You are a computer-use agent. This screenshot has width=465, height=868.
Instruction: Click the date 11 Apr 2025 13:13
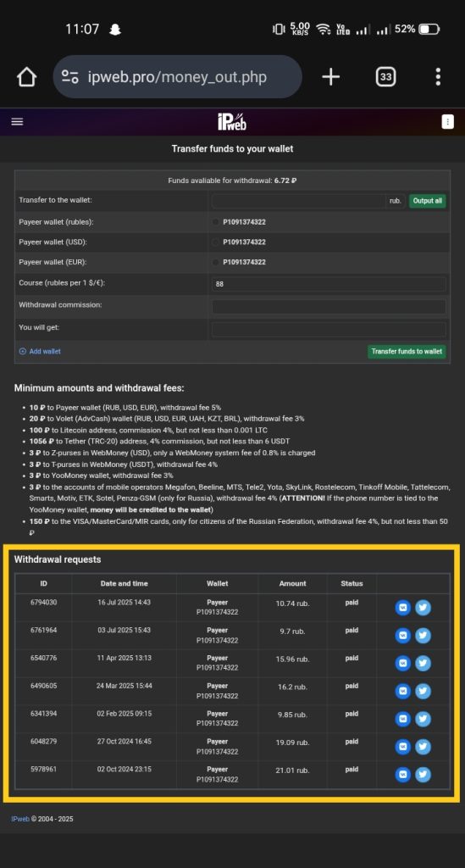click(x=124, y=658)
